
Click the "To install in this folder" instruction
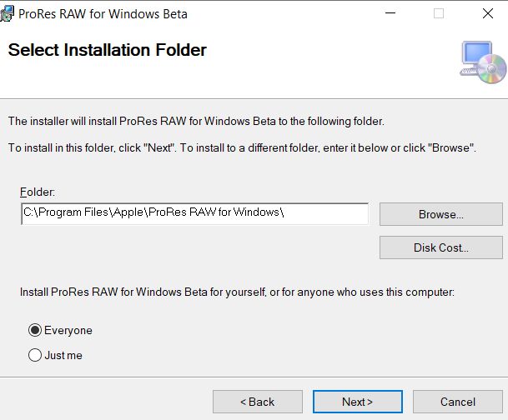(242, 147)
